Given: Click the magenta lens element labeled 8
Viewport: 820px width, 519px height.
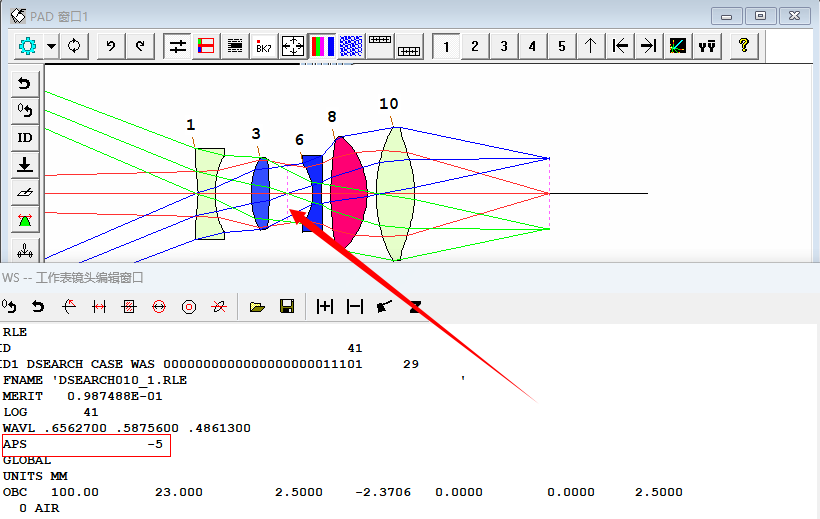Looking at the screenshot, I should (x=348, y=193).
